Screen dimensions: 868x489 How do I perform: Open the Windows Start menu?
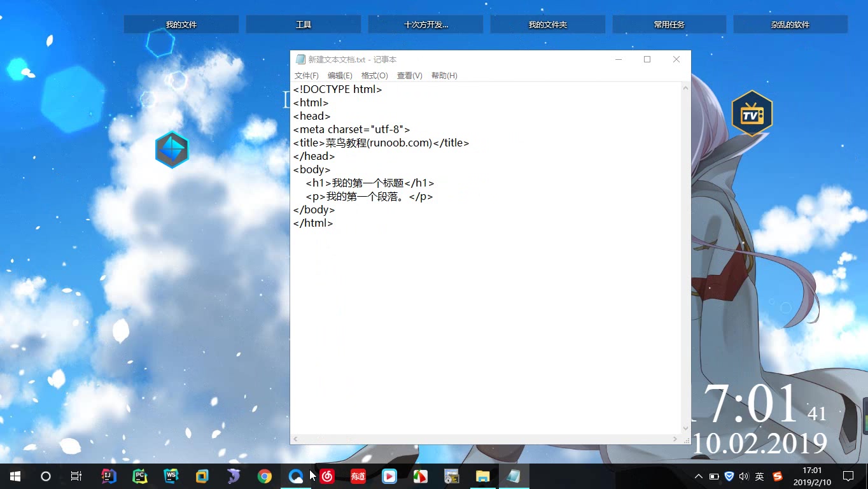15,476
